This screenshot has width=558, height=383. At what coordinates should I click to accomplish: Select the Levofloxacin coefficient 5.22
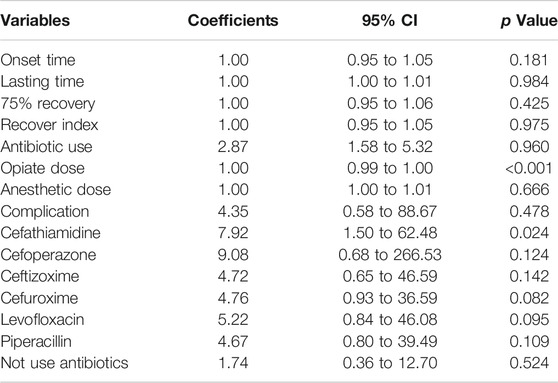pos(233,319)
